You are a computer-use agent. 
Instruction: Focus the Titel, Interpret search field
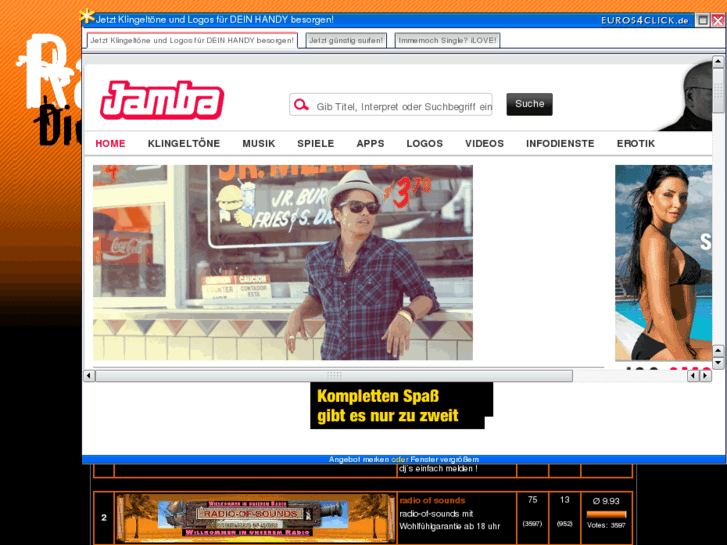tap(391, 105)
